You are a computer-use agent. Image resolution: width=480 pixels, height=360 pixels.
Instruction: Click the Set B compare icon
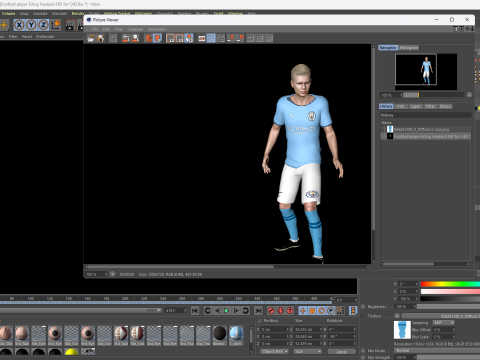point(240,38)
